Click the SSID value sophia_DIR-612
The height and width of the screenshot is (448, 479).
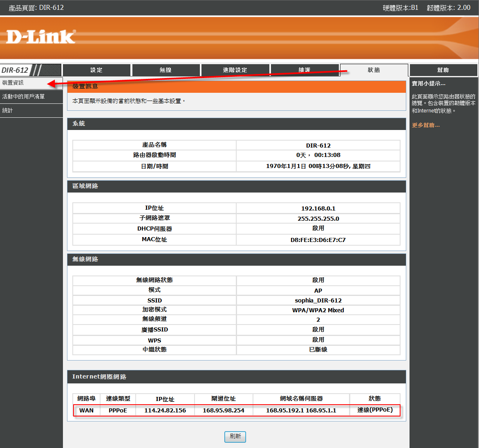(318, 300)
